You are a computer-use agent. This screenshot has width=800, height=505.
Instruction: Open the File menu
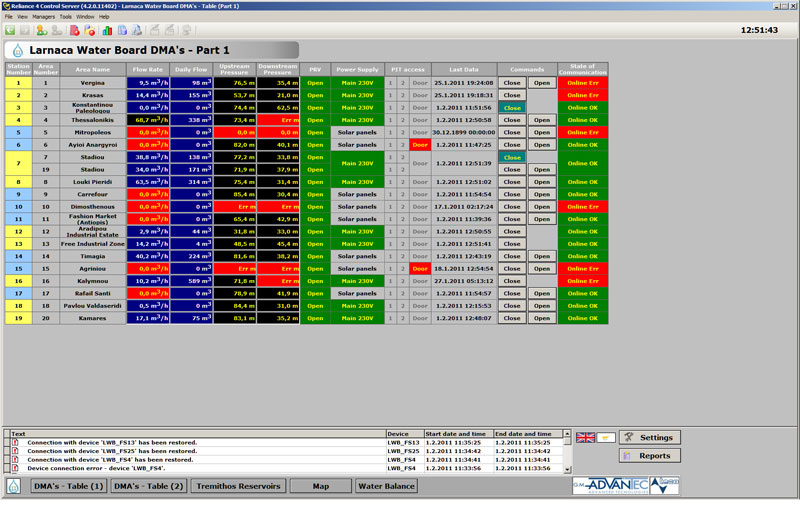[9, 17]
